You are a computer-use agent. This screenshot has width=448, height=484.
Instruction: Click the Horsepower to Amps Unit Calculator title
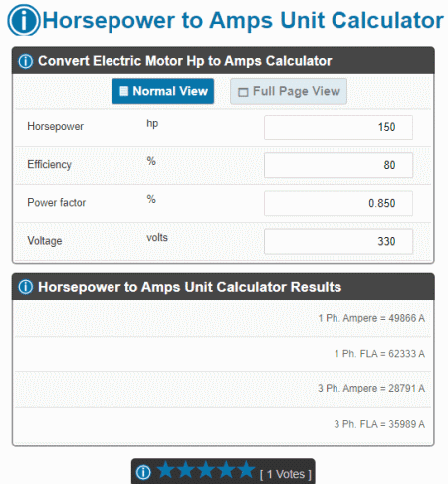(243, 21)
